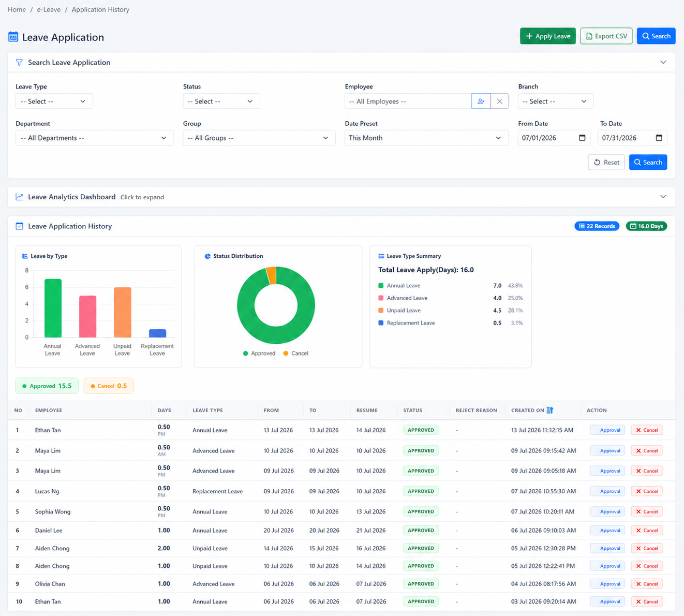Click the Status column header

413,410
